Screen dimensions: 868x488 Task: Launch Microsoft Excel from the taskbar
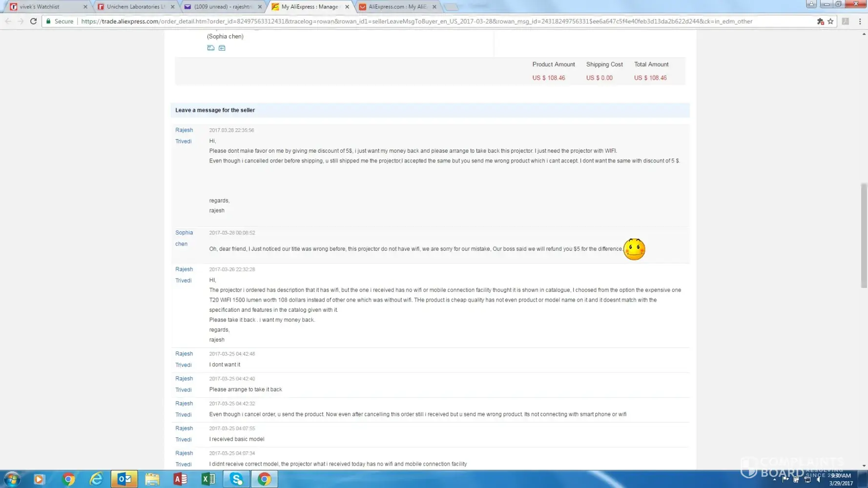tap(208, 479)
